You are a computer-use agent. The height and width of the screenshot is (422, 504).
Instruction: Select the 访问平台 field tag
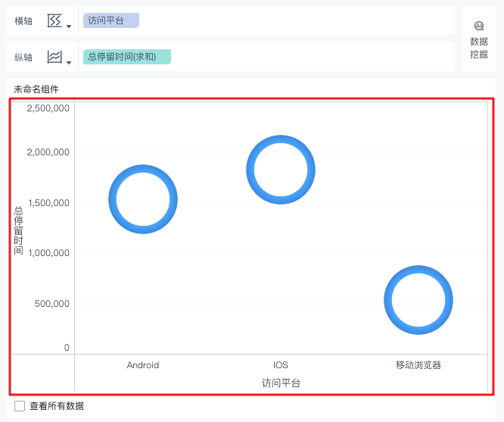111,20
